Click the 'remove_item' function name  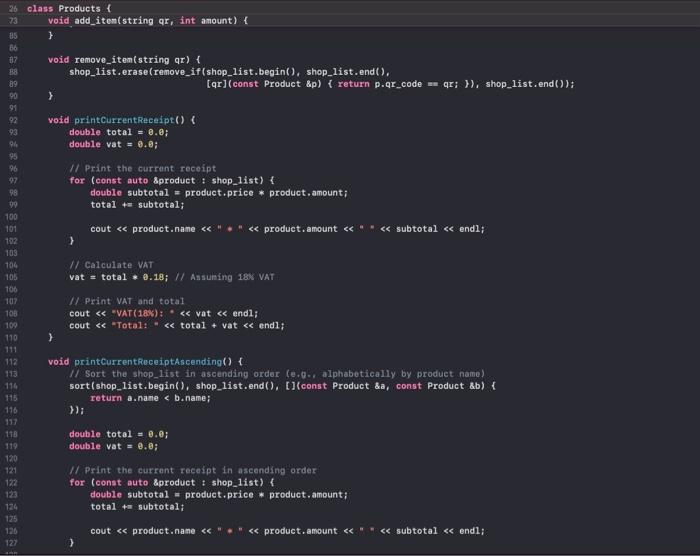[103, 60]
